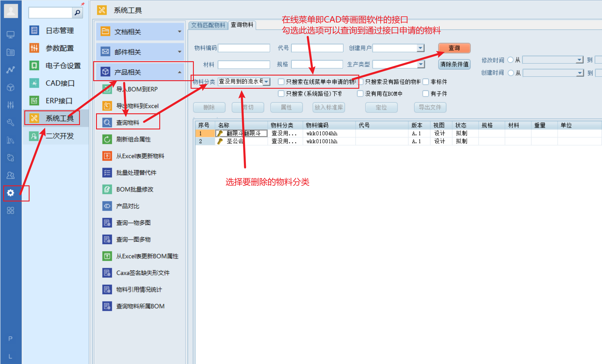Select the 修改时间 radio button

click(511, 60)
